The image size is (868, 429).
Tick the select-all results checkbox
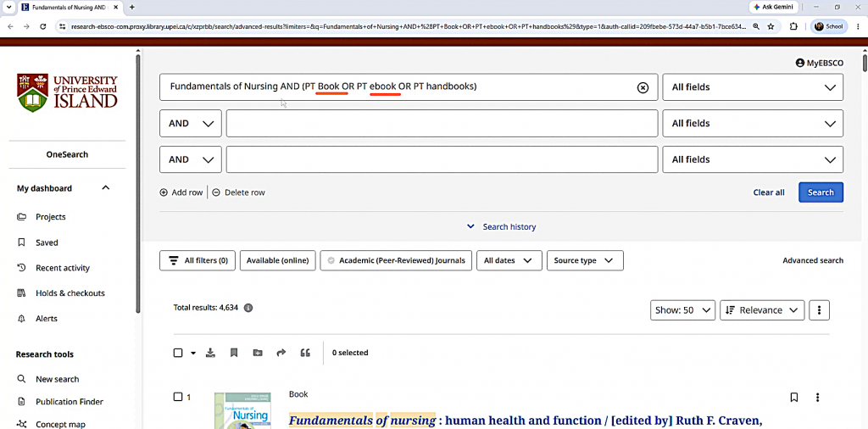click(178, 353)
